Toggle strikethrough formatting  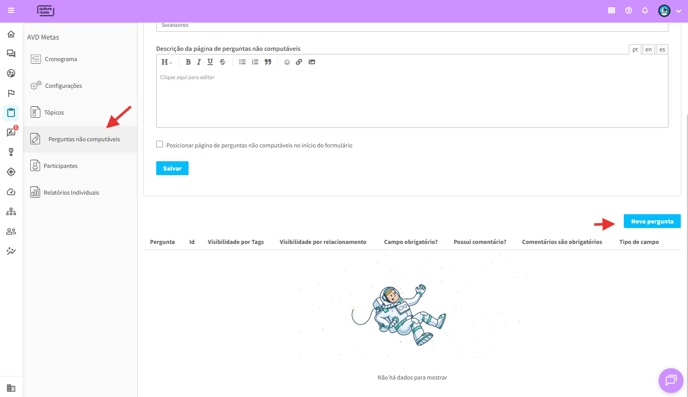(x=222, y=62)
